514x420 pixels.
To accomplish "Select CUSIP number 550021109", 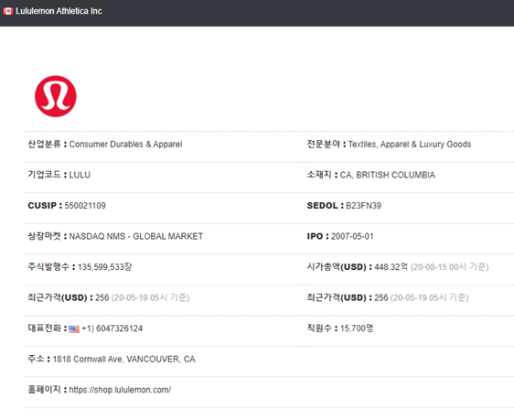I will pyautogui.click(x=85, y=206).
